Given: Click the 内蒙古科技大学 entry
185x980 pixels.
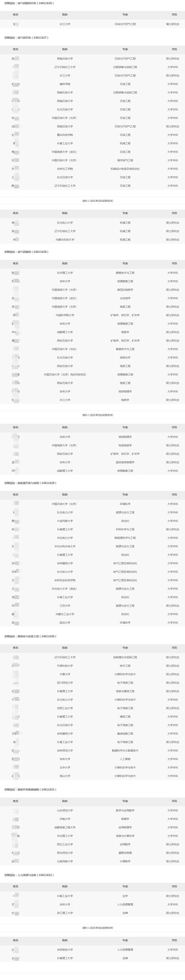Looking at the screenshot, I should (65, 240).
